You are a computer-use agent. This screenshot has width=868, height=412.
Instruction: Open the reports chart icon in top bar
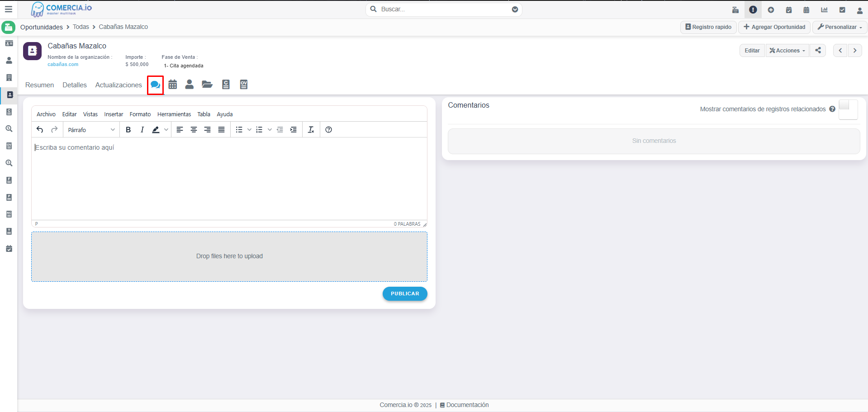point(824,9)
